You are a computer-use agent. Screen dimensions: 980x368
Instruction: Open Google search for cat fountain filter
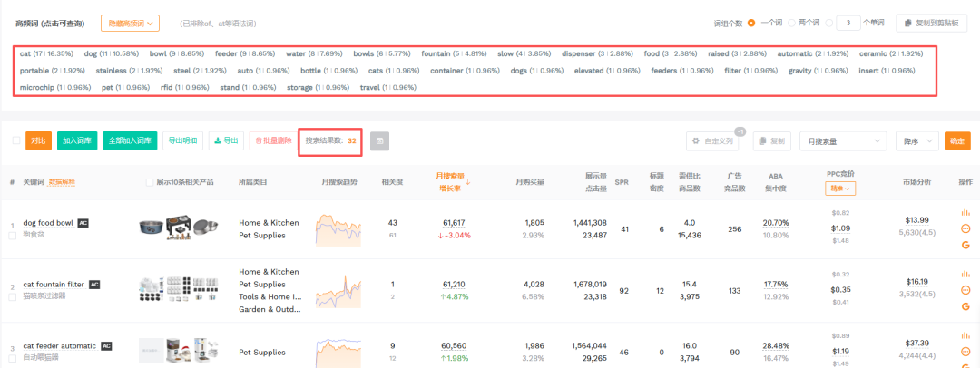tap(965, 306)
